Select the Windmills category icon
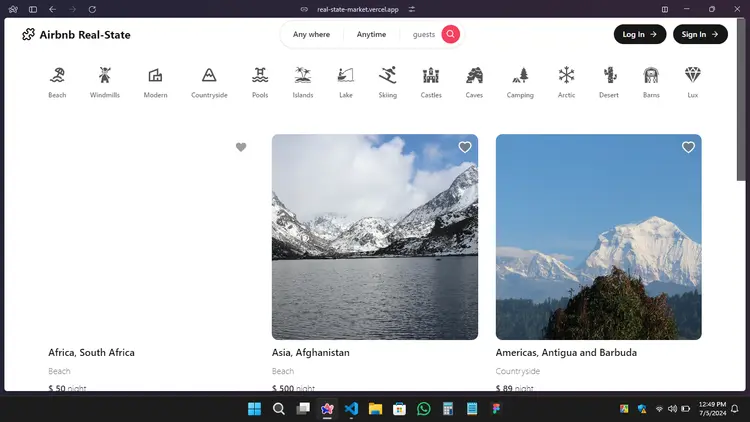 (105, 75)
